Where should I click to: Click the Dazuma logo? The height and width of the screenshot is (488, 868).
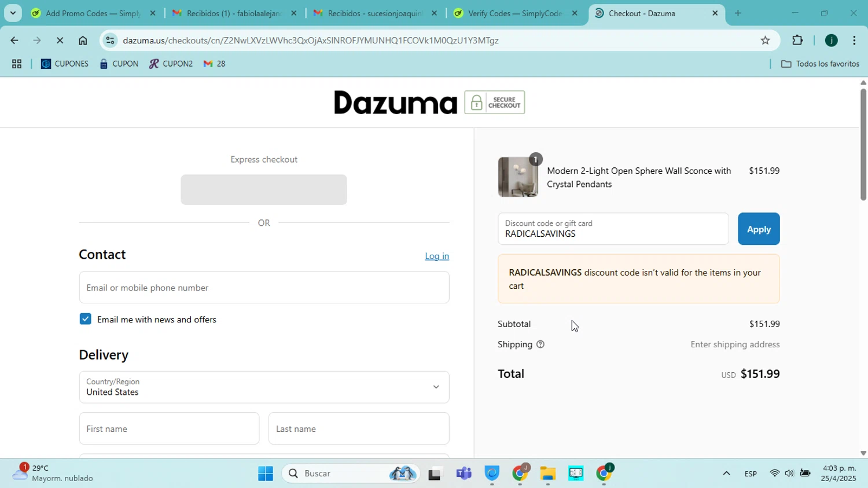pyautogui.click(x=395, y=102)
